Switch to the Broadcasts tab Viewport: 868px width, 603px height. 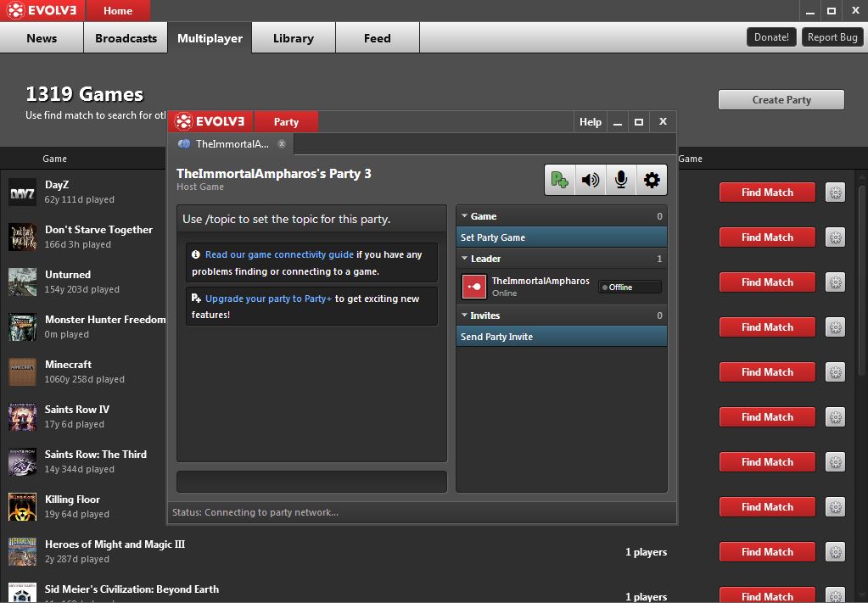point(126,38)
